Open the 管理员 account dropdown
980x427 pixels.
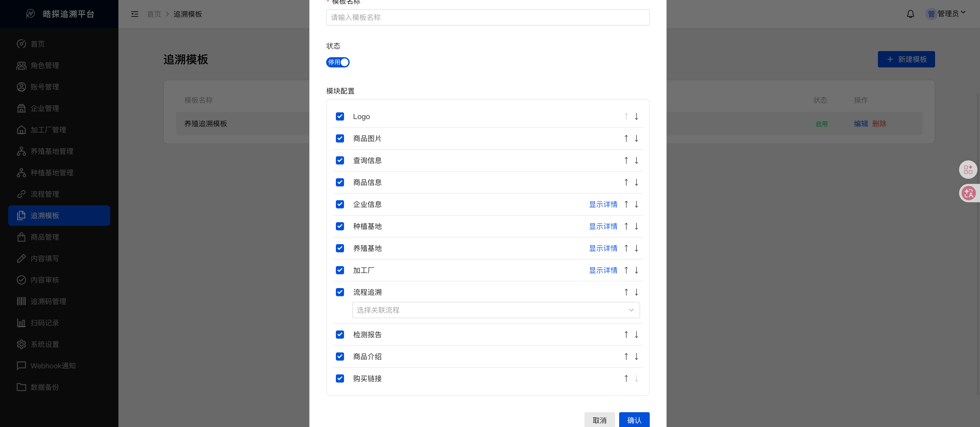pos(945,14)
